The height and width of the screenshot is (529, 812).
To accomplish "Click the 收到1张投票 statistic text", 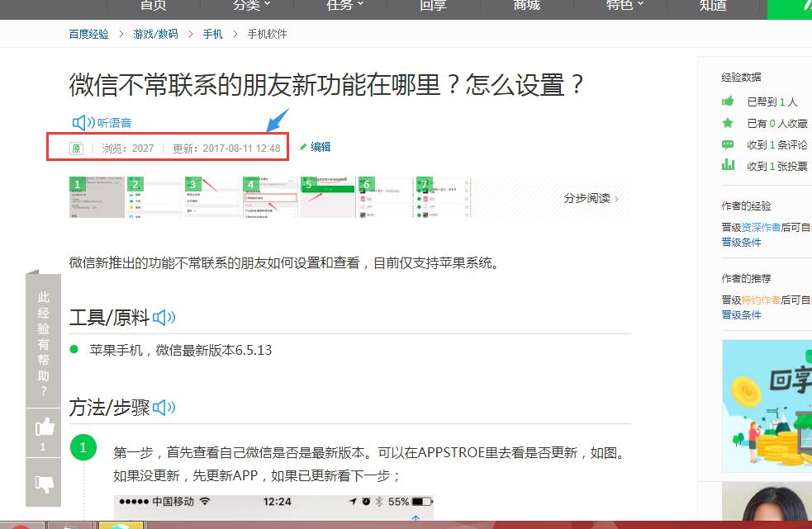I will [777, 166].
